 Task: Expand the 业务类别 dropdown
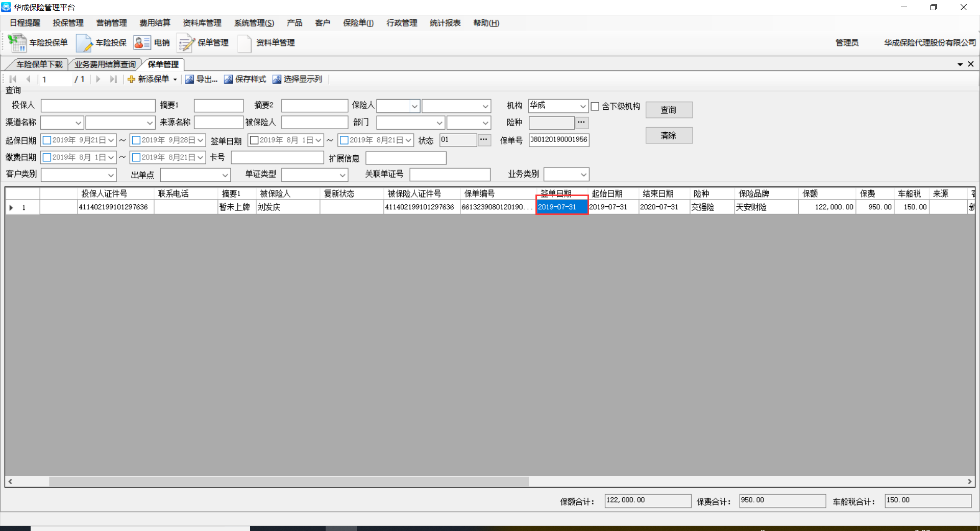click(x=583, y=175)
